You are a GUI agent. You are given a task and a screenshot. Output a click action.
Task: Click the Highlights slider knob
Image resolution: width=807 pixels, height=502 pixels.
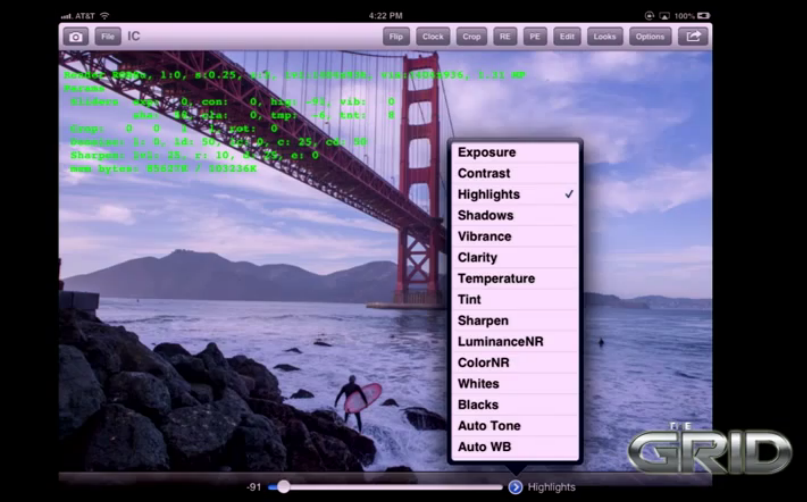[x=284, y=487]
